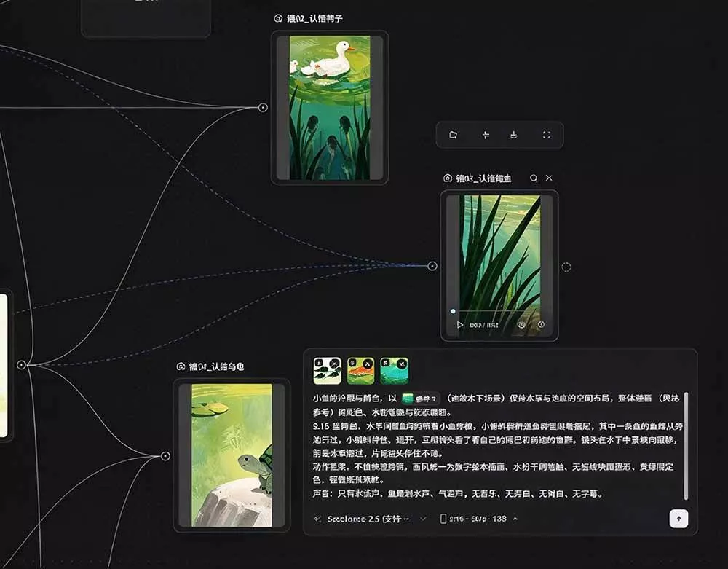The image size is (728, 569).
Task: Click the node type icon before the 02 title
Action: pos(278,19)
